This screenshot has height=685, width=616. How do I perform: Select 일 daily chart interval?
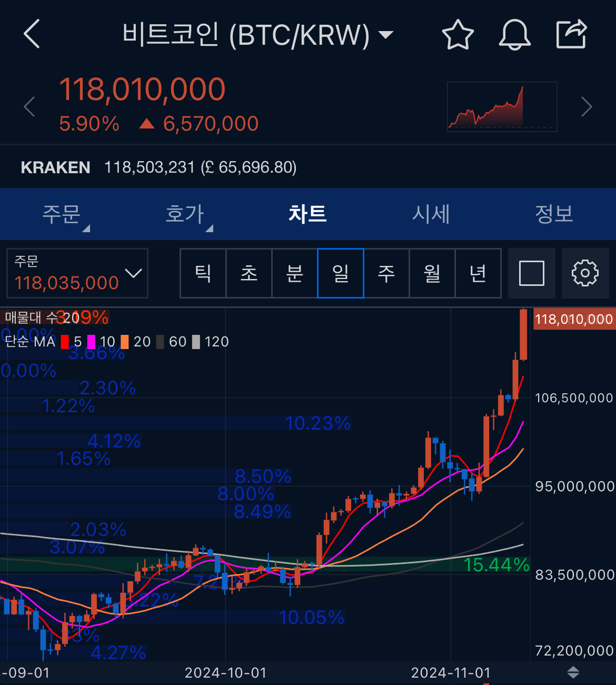point(341,273)
